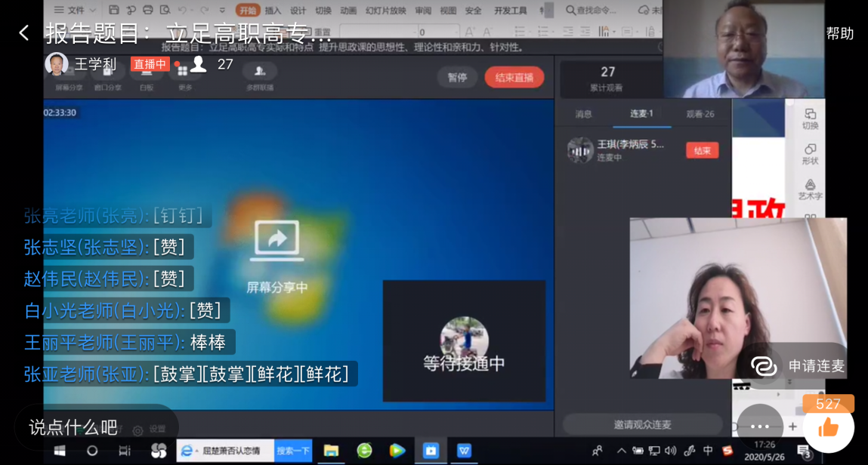Toggle Chinese input mode in system tray
Screen dimensions: 868x465
pyautogui.click(x=709, y=450)
